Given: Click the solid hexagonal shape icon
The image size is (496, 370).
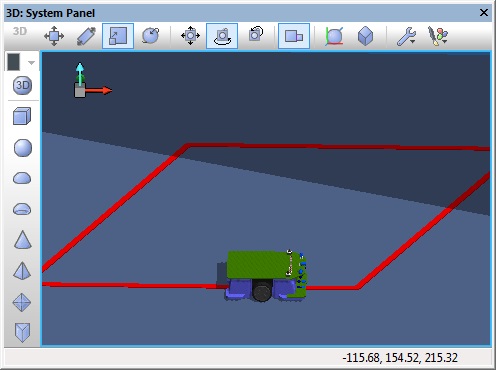Looking at the screenshot, I should pos(365,36).
